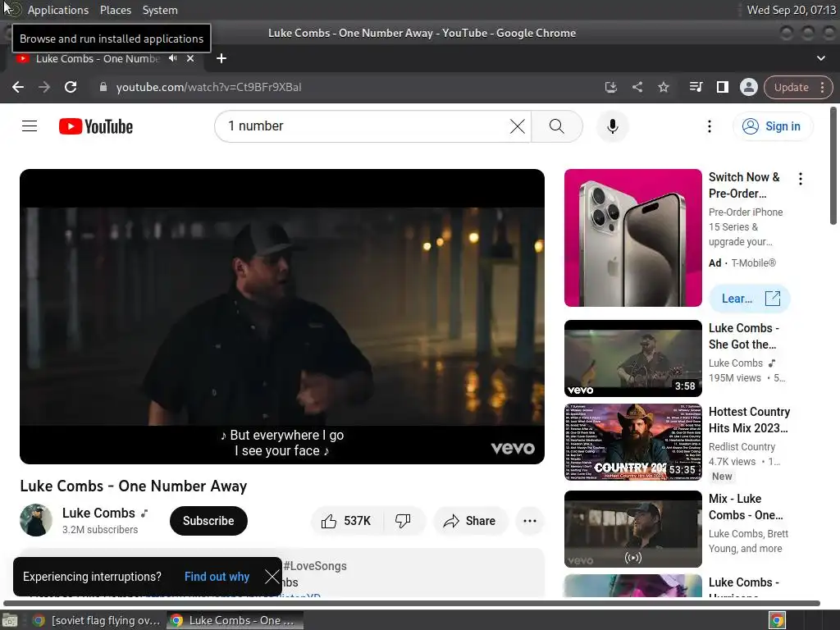
Task: Reload the YouTube page
Action: coord(71,87)
